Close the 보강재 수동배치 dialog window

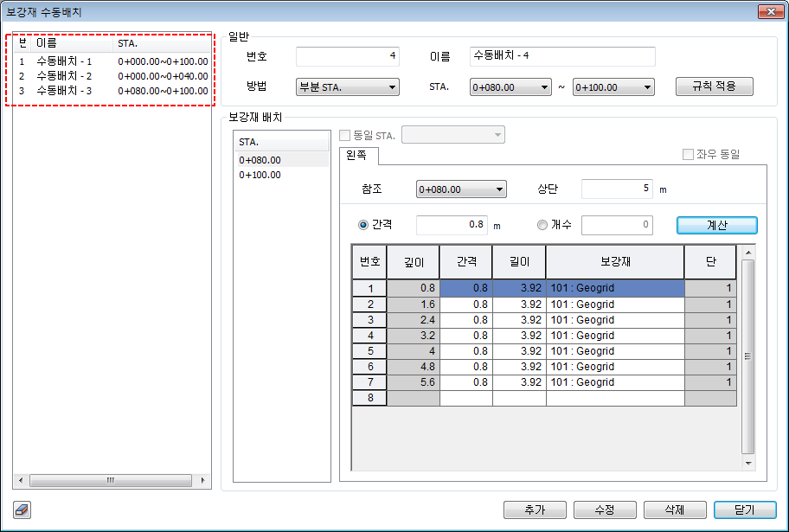[x=768, y=12]
